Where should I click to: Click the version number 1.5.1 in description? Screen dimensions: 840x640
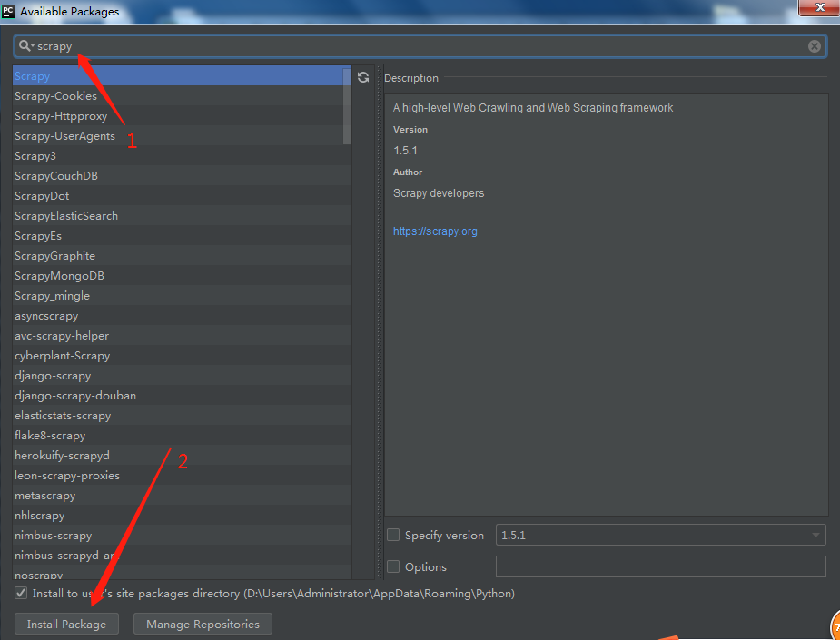coord(405,151)
